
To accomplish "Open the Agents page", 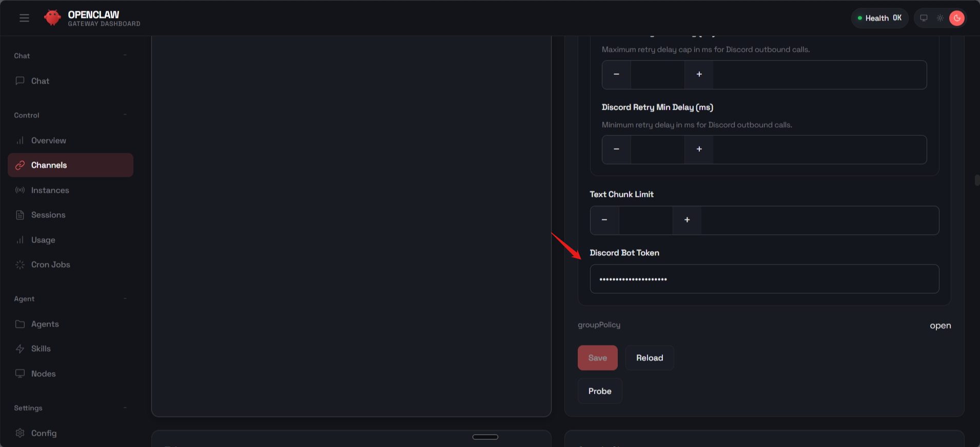I will point(70,324).
